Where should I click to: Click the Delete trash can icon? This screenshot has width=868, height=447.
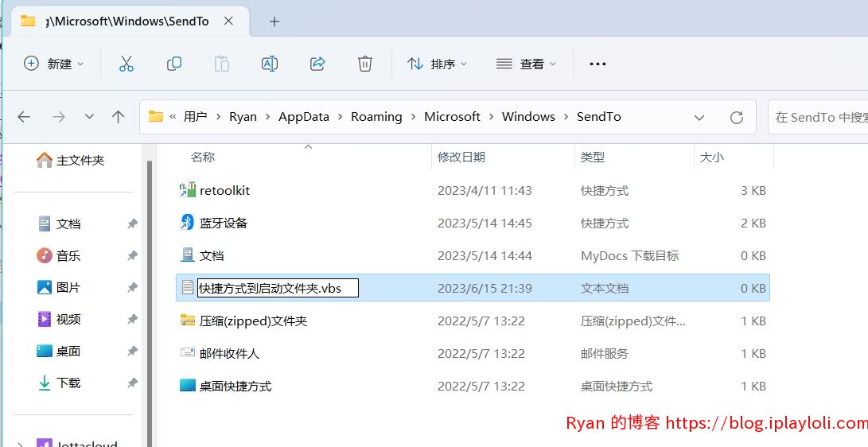click(365, 64)
